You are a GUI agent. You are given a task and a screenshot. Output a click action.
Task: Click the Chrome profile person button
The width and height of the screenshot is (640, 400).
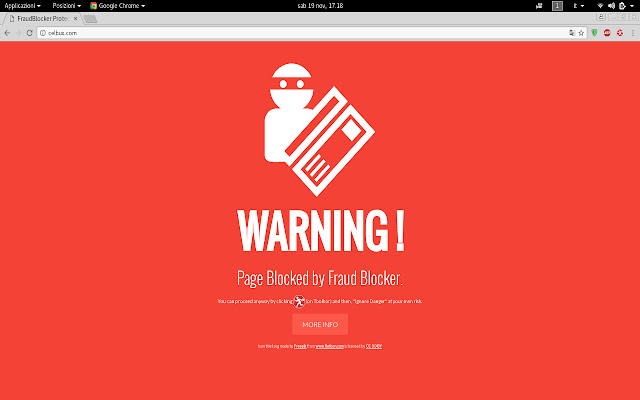[x=601, y=17]
